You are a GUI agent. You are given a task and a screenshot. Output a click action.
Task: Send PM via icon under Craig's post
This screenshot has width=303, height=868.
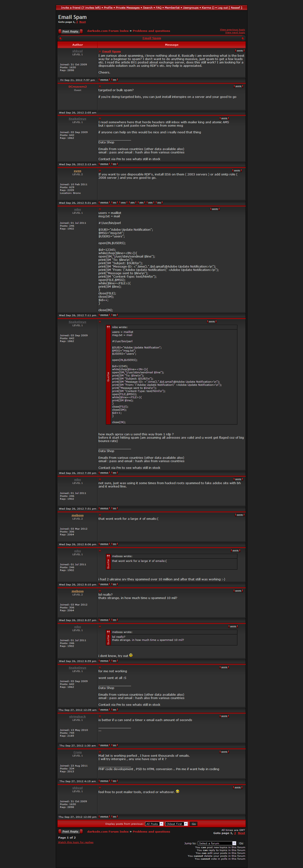(114, 781)
